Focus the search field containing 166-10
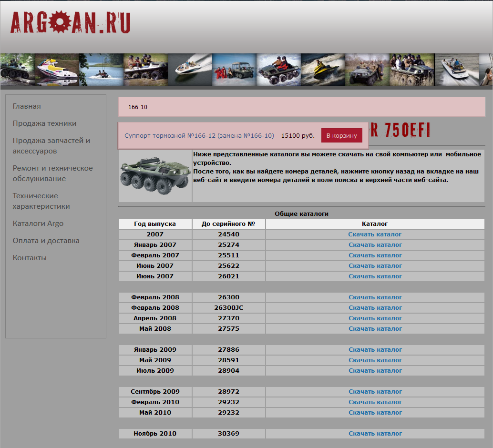 (x=301, y=107)
